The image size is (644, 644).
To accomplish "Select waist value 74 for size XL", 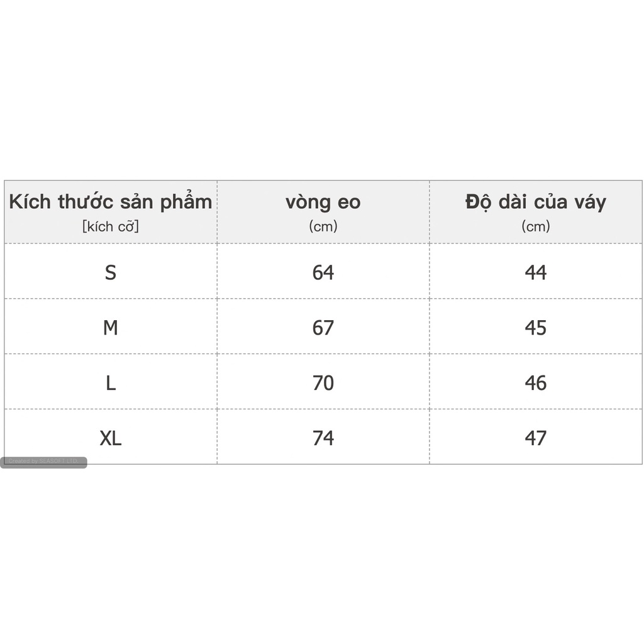I will point(323,438).
